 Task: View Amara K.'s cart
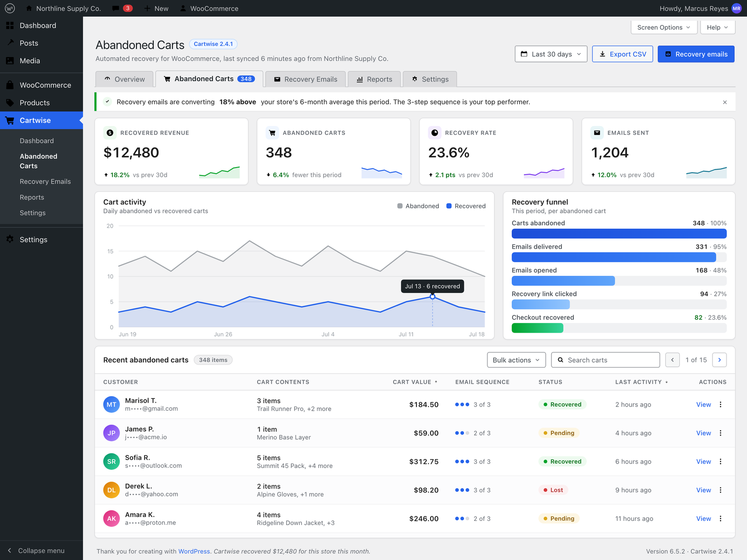(x=704, y=518)
